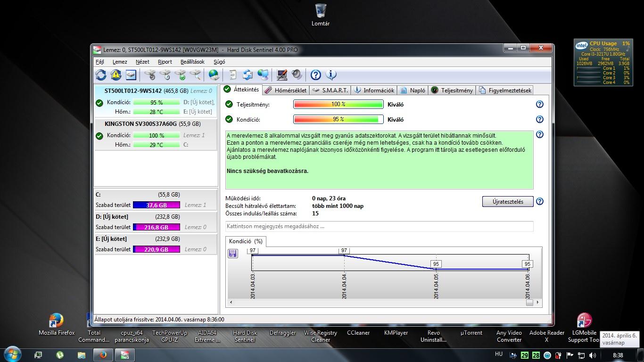
Task: Click the green check icon beside Teljesítmény
Action: click(229, 104)
